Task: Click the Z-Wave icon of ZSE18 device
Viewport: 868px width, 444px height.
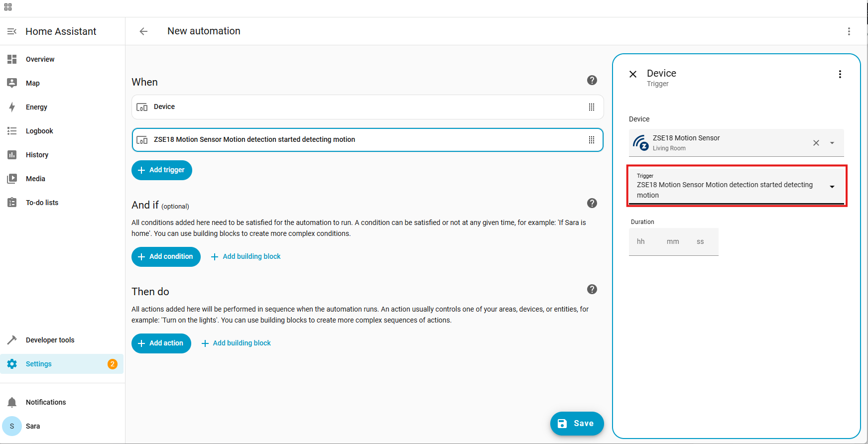Action: click(641, 143)
